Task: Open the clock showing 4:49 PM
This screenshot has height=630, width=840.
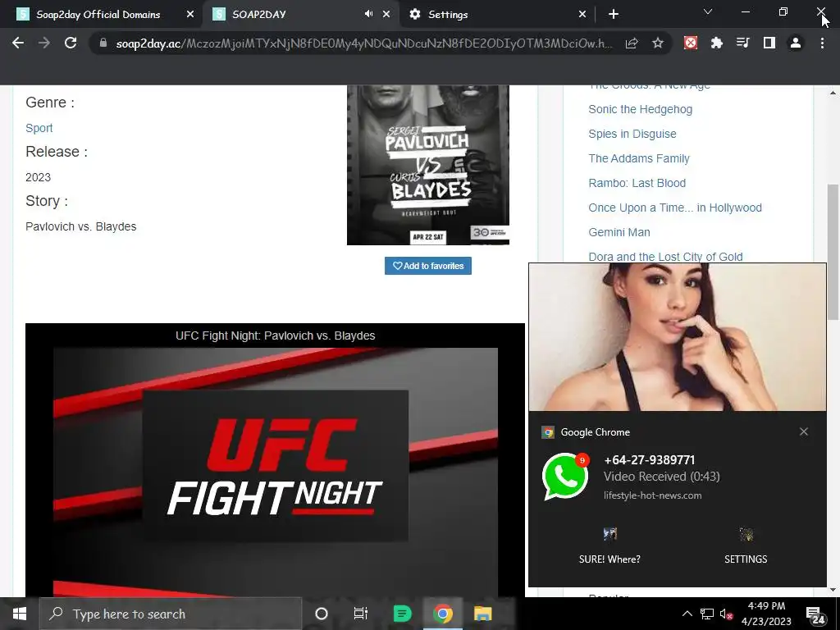Action: [766, 614]
